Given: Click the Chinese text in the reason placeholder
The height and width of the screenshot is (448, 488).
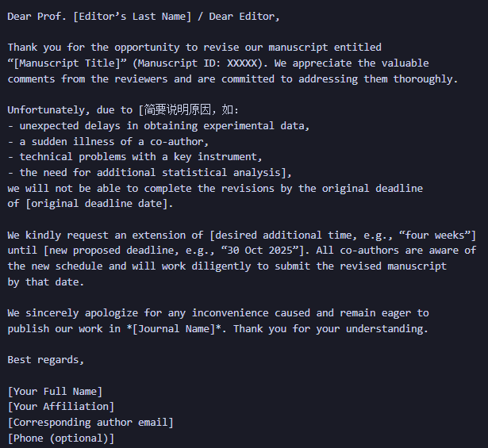Looking at the screenshot, I should click(191, 109).
